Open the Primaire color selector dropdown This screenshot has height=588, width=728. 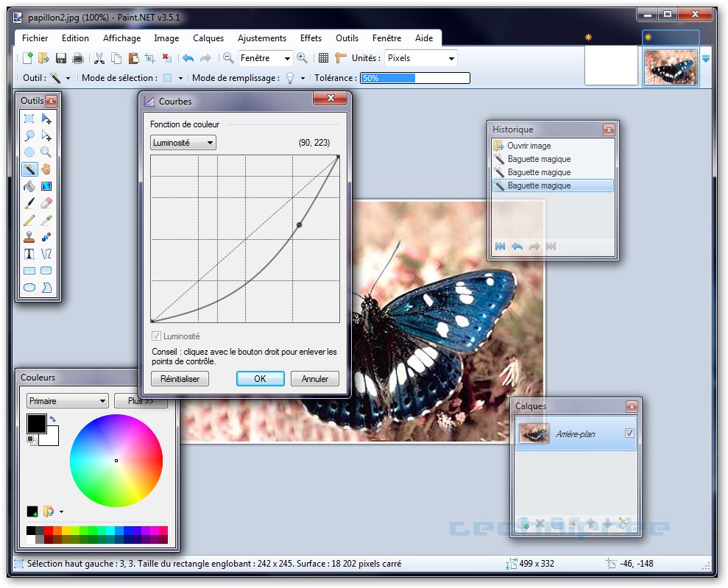(x=68, y=401)
